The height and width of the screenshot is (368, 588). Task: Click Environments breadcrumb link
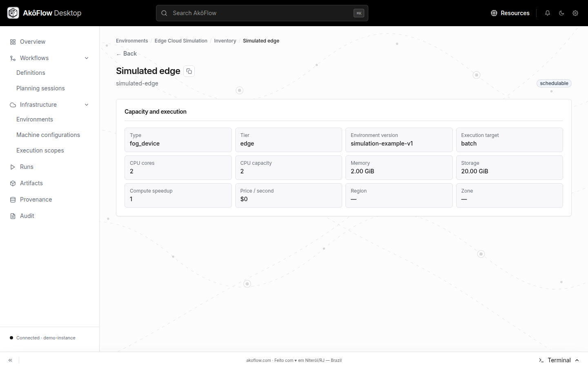[132, 41]
